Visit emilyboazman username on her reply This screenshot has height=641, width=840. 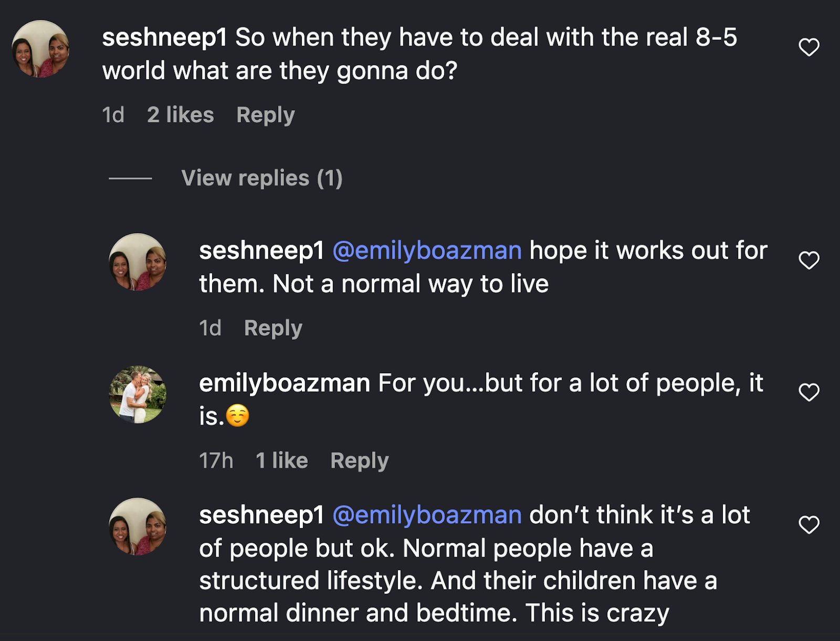tap(285, 383)
